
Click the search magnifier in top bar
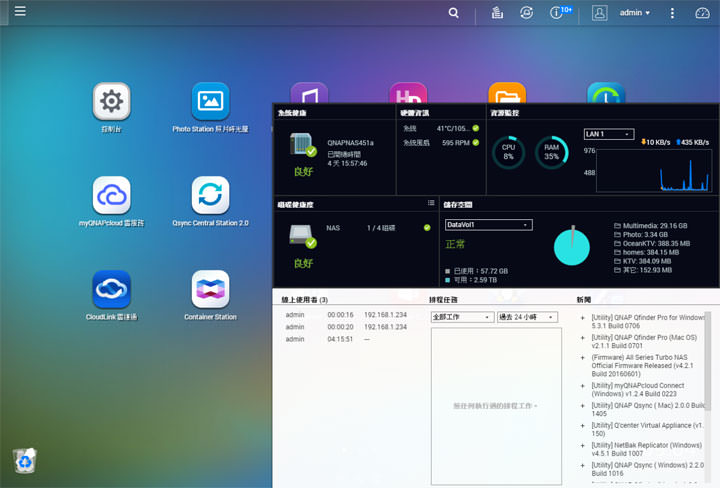(454, 13)
